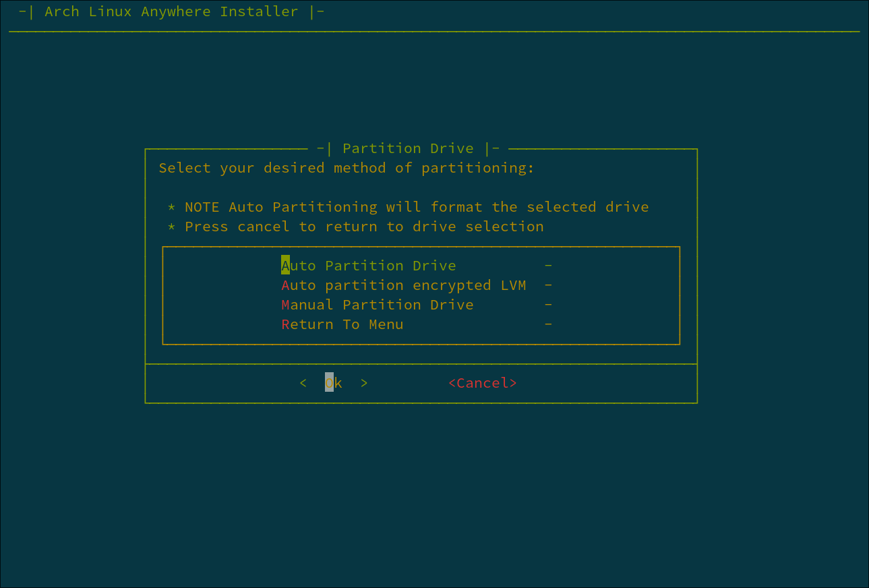Click the red R hotkey in Return To Menu
This screenshot has width=869, height=588.
(x=285, y=324)
